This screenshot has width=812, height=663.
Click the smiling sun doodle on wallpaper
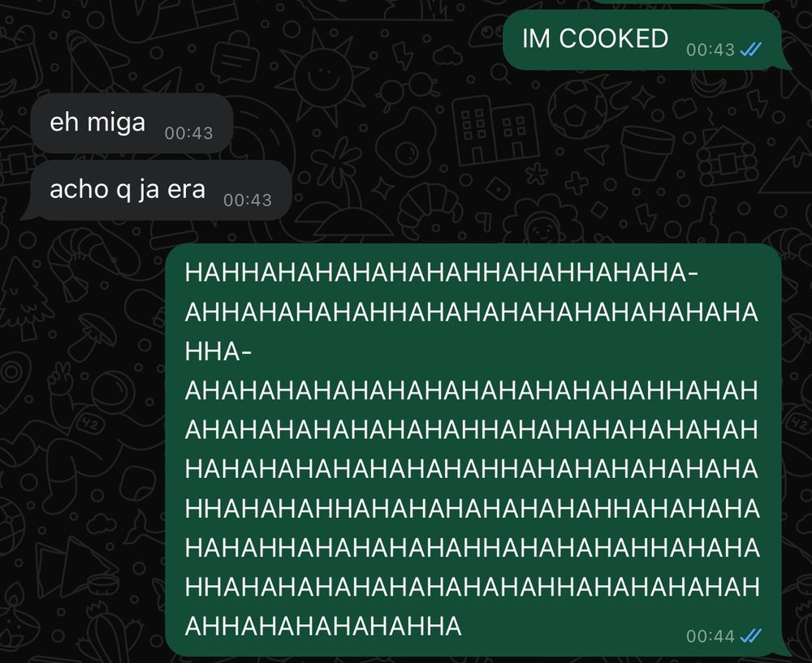[x=322, y=78]
